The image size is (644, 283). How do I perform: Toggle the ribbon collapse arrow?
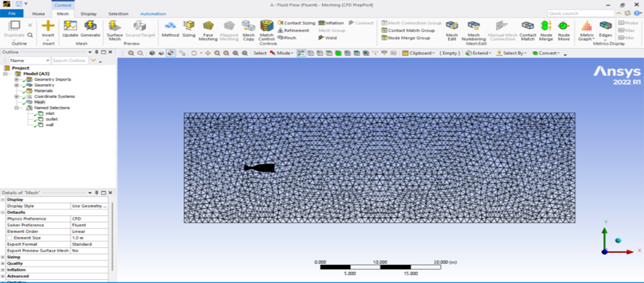click(x=619, y=14)
